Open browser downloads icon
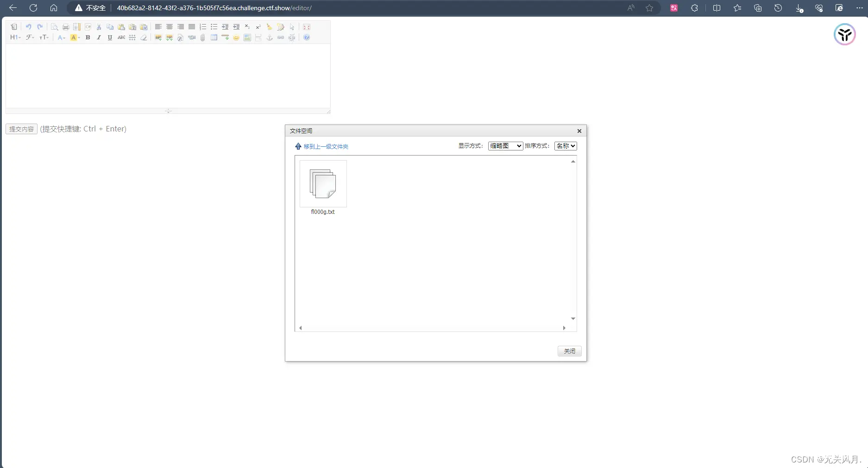Viewport: 868px width, 468px height. click(x=799, y=8)
